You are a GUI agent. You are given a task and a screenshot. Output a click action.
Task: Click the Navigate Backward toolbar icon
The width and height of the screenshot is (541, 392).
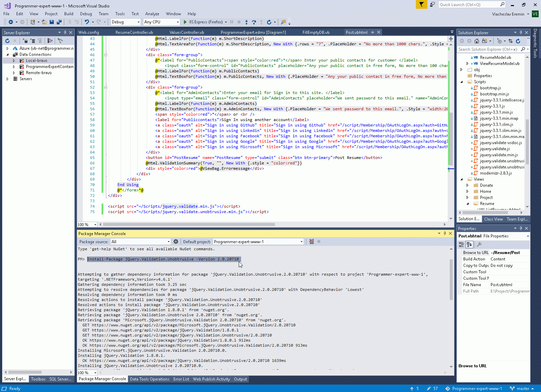point(11,22)
